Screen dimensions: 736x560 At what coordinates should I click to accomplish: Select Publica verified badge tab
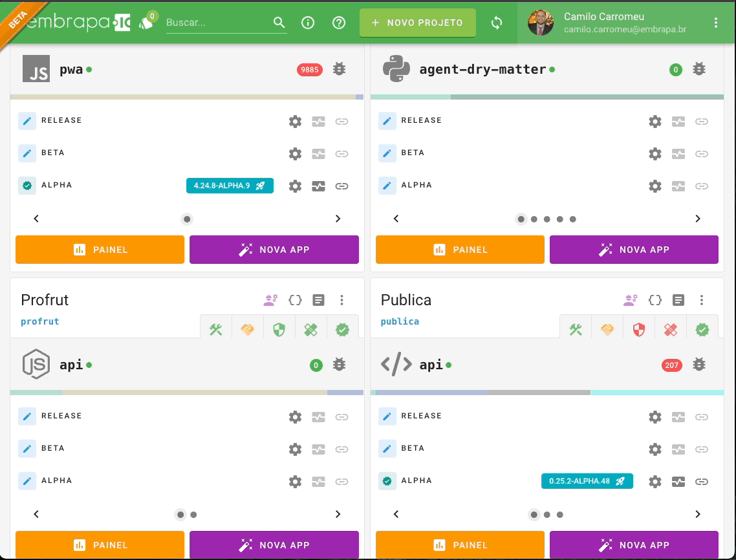pos(702,330)
